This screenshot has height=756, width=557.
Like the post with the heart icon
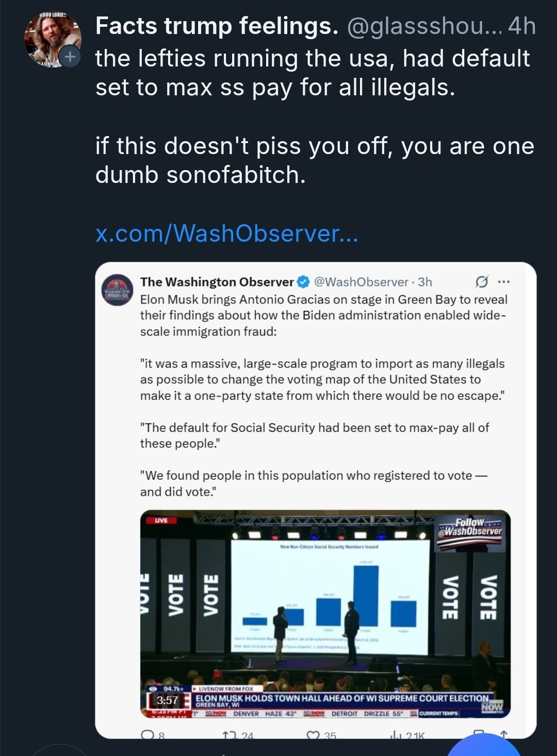[x=313, y=735]
